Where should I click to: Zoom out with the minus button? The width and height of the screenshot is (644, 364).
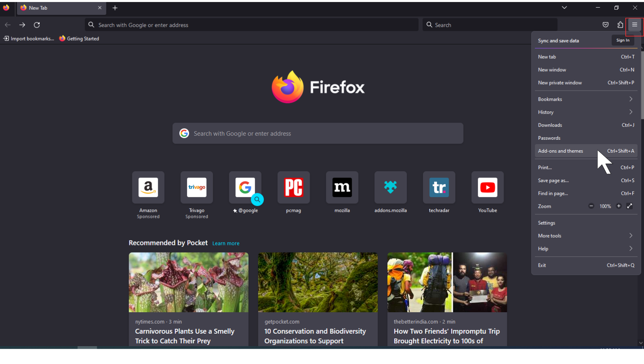click(x=591, y=206)
